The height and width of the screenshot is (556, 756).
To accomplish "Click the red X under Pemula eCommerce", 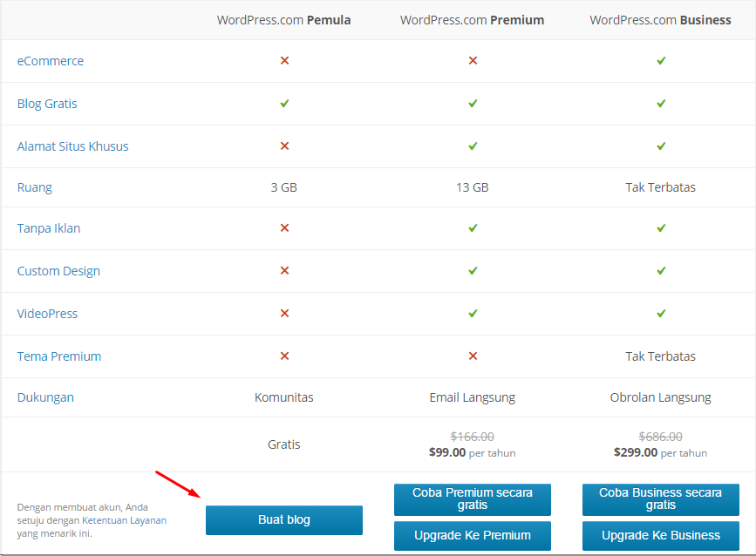I will pyautogui.click(x=284, y=61).
